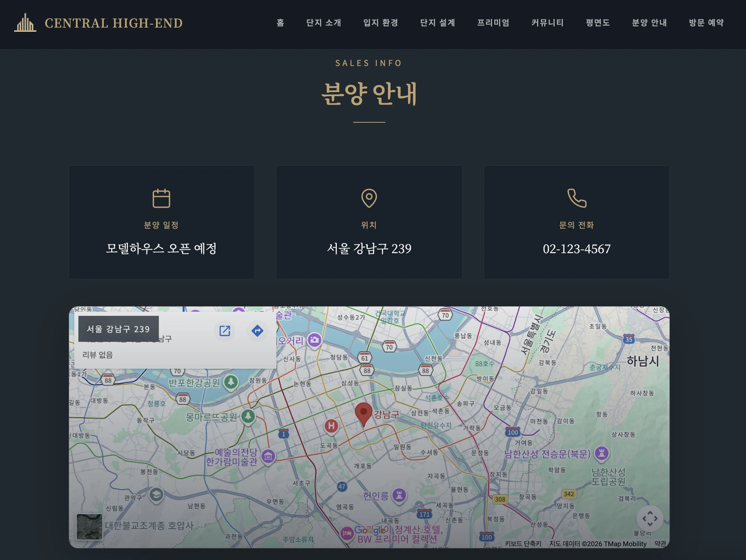Select 방문 예약 in the navigation bar
The image size is (746, 560).
coord(706,23)
